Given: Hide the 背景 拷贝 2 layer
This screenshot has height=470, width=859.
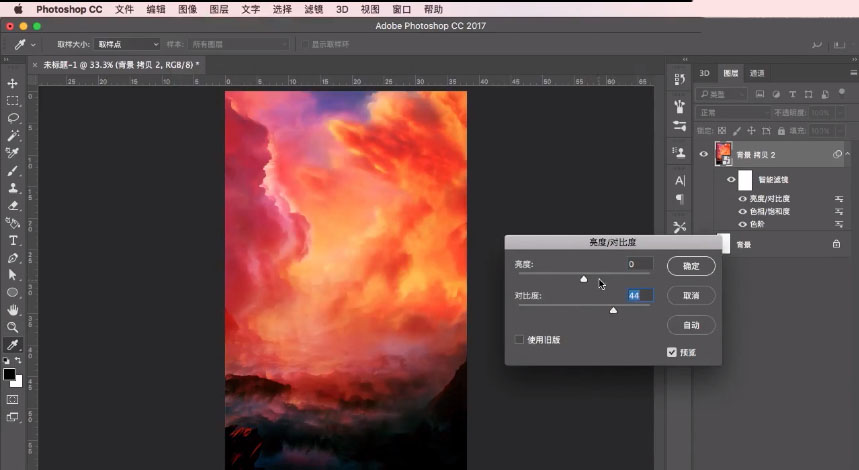Looking at the screenshot, I should pyautogui.click(x=703, y=154).
